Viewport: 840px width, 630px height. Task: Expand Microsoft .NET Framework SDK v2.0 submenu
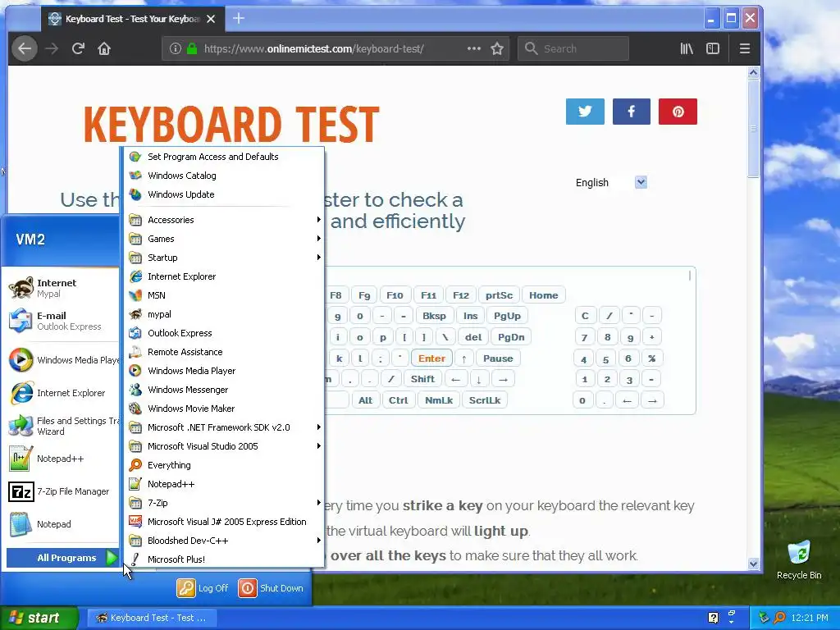pyautogui.click(x=224, y=427)
